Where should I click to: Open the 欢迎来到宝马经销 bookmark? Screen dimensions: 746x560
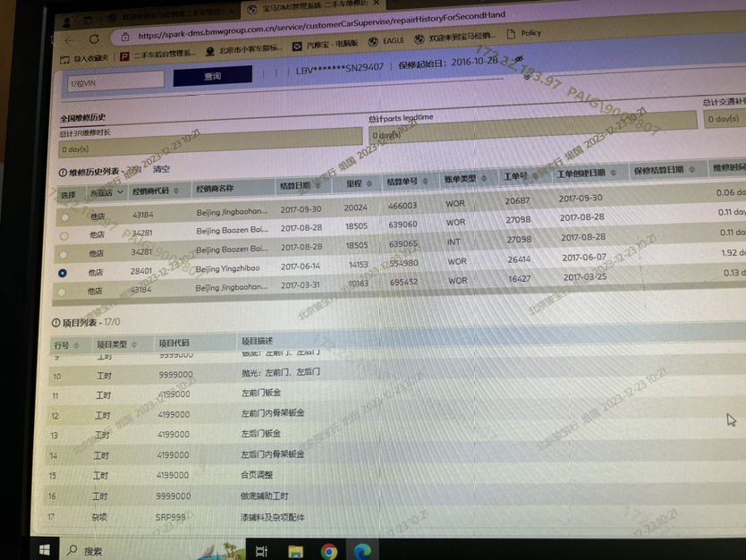pyautogui.click(x=454, y=37)
